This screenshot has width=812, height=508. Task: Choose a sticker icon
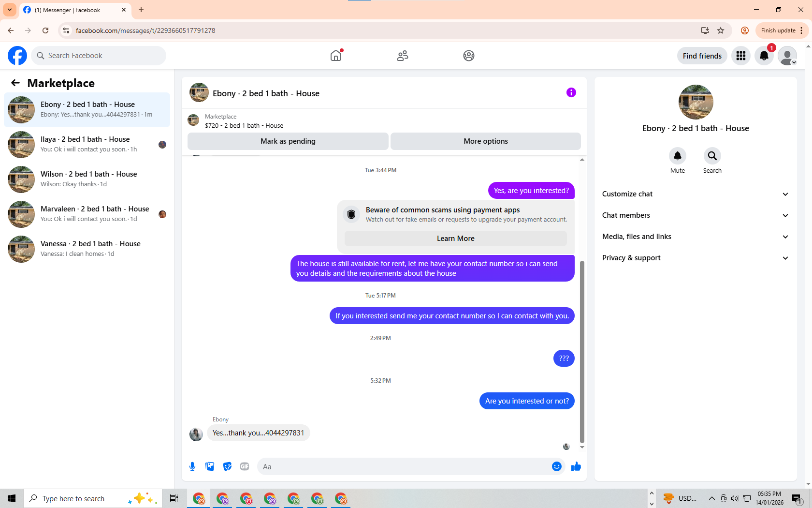(x=227, y=466)
